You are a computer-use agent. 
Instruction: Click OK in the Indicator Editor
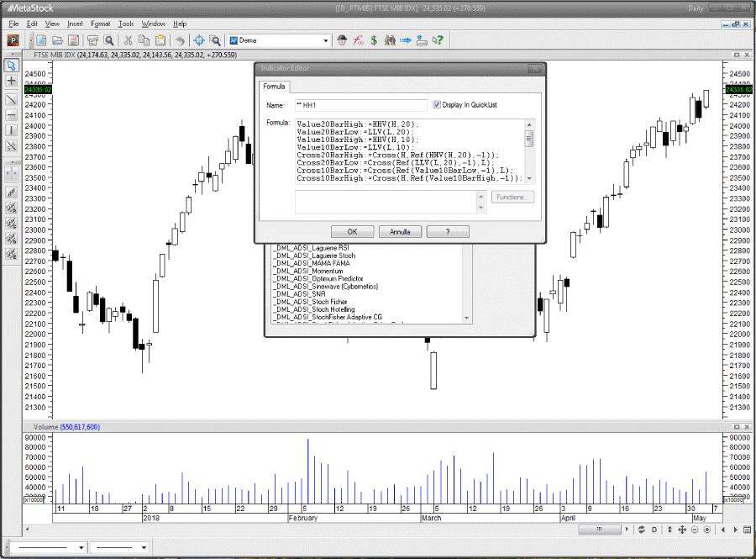pos(353,232)
